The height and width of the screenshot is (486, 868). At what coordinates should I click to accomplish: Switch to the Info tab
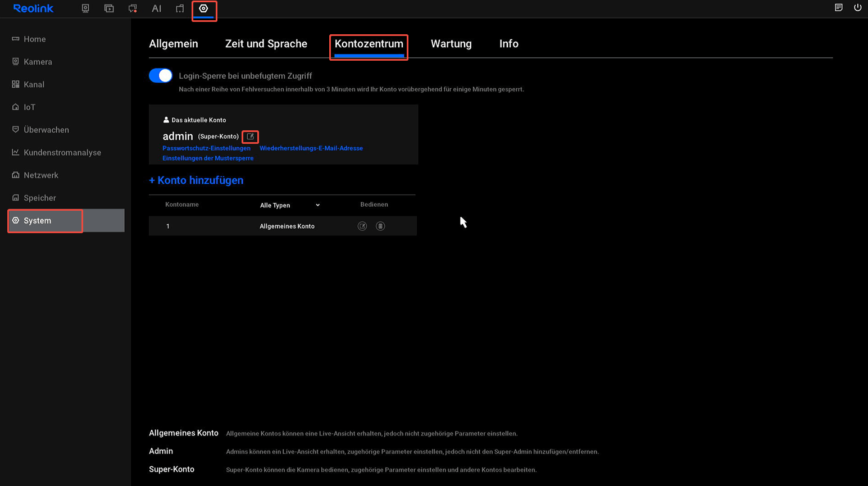pyautogui.click(x=509, y=44)
